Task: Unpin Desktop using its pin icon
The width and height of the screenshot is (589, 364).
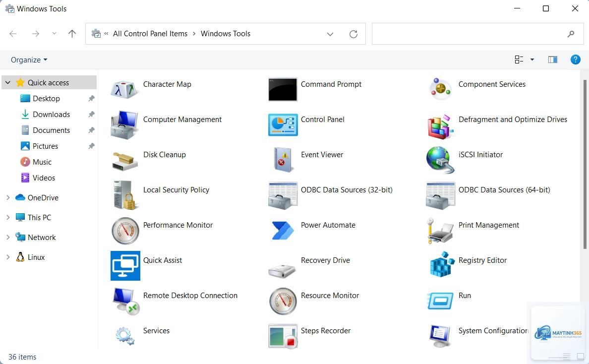Action: pyautogui.click(x=91, y=98)
